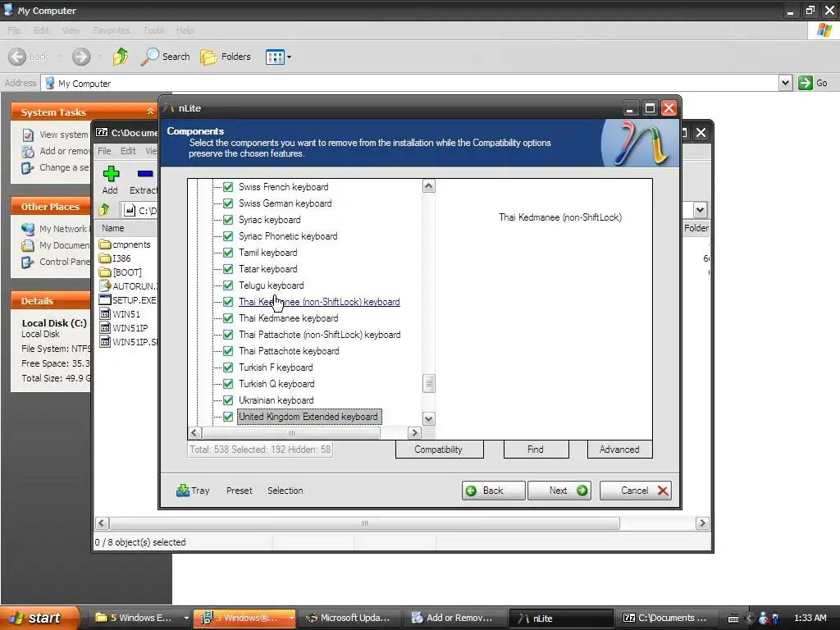Click the Tray icon in nLite
This screenshot has width=840, height=630.
[x=183, y=491]
